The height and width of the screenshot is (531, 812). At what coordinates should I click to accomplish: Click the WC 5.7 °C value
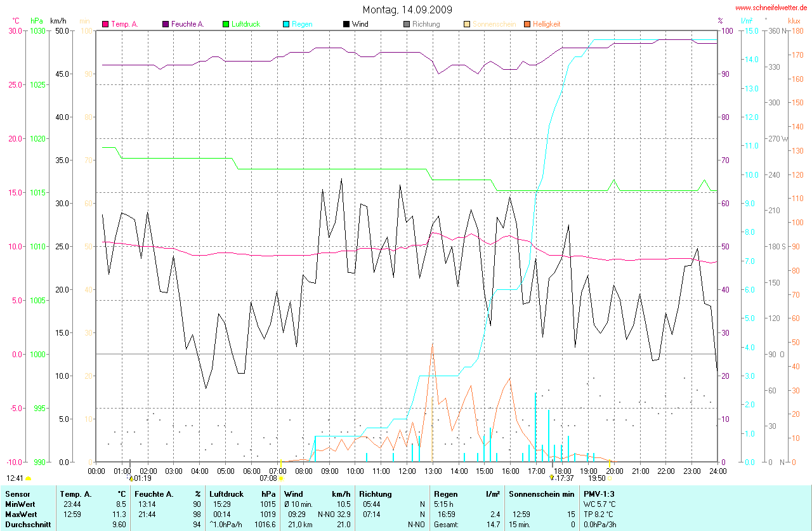599,504
